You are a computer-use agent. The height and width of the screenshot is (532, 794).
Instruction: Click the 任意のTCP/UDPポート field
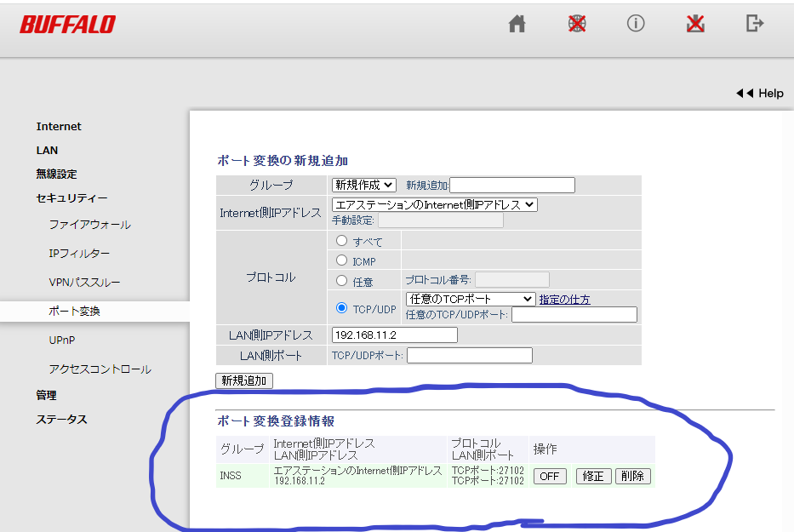pos(574,315)
